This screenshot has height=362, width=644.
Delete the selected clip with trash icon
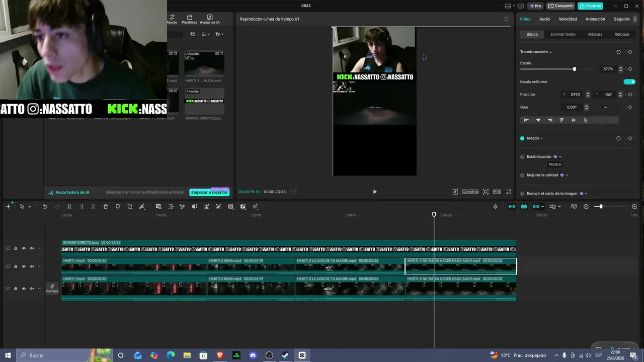click(106, 207)
